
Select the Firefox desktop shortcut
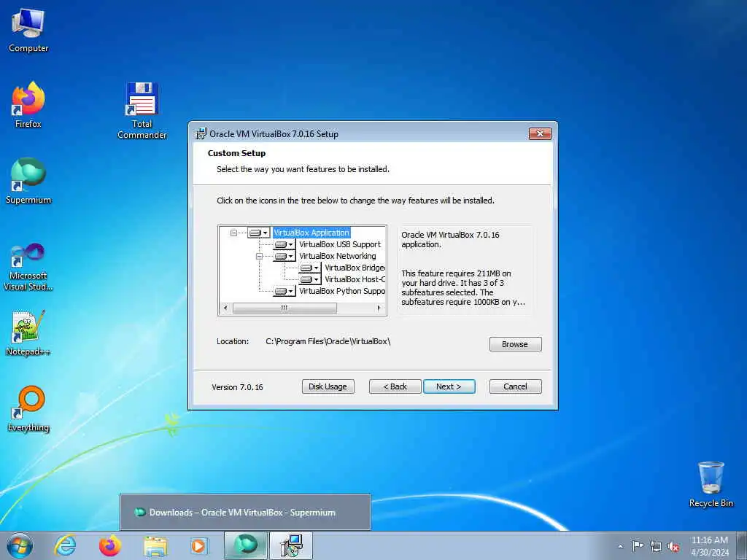pos(28,105)
